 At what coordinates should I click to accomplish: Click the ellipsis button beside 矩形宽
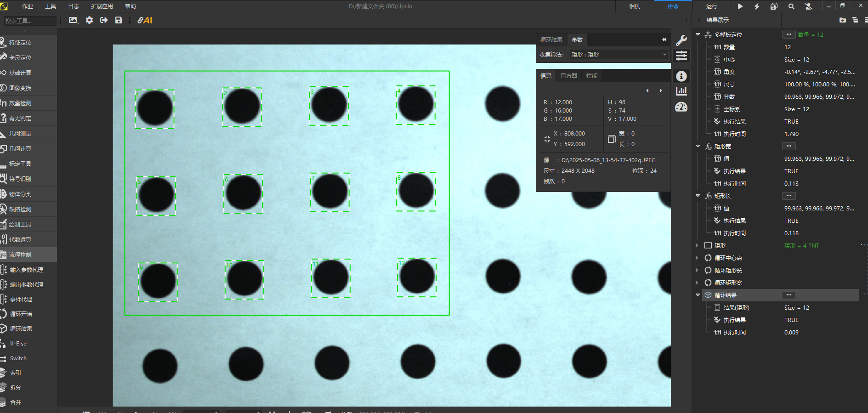789,146
